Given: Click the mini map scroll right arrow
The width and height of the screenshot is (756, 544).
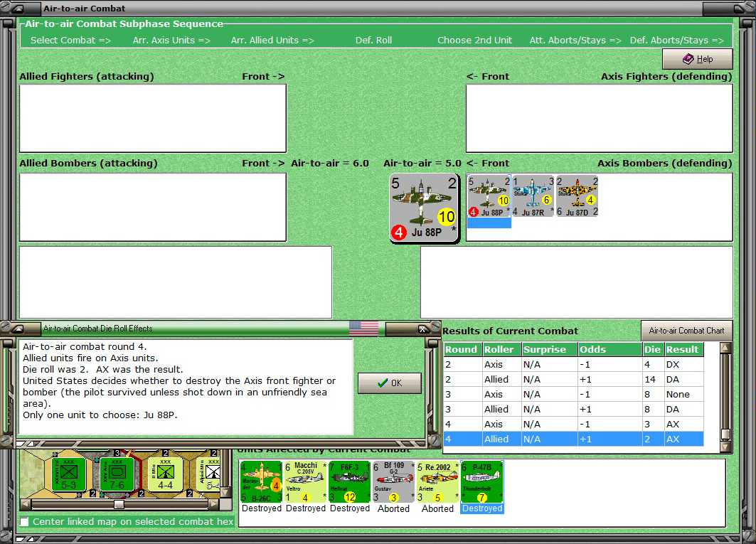Looking at the screenshot, I should click(x=213, y=504).
